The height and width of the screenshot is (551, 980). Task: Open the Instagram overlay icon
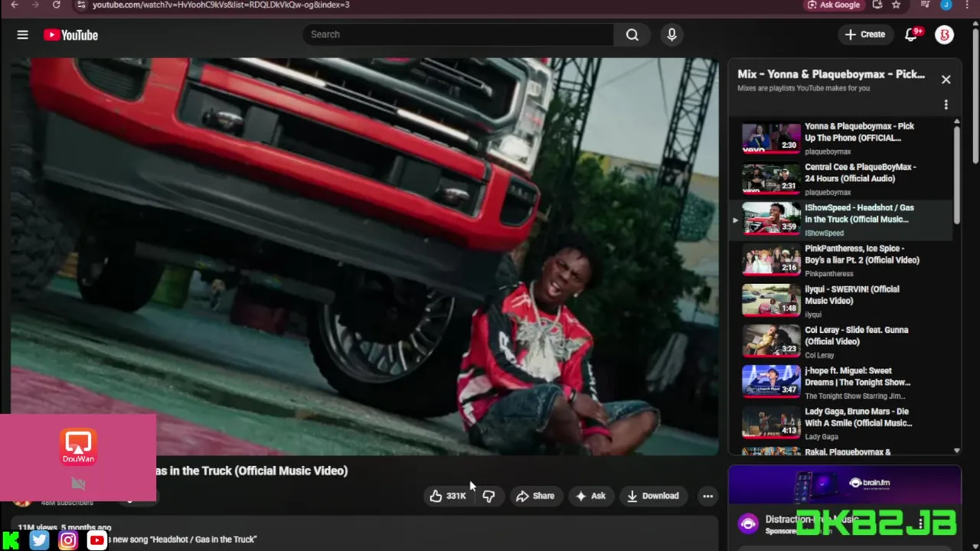68,540
